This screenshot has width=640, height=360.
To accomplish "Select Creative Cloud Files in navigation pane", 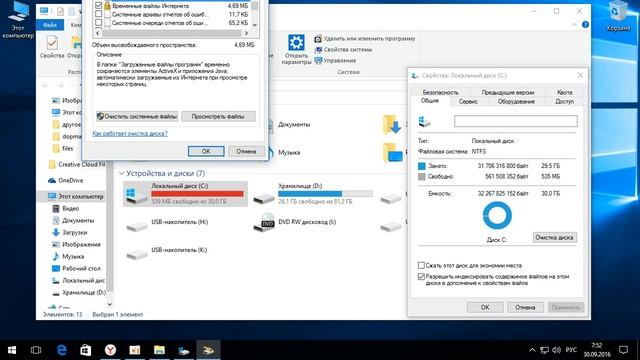I will (x=77, y=164).
